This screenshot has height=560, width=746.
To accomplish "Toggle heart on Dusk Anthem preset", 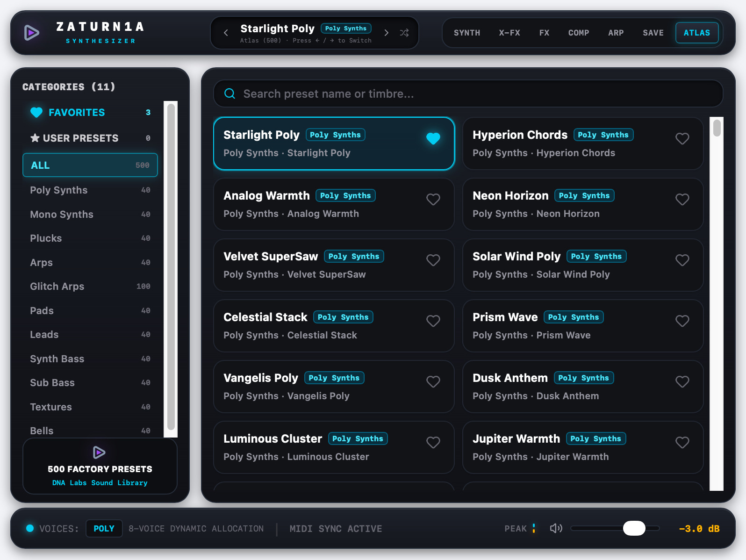I will point(682,381).
